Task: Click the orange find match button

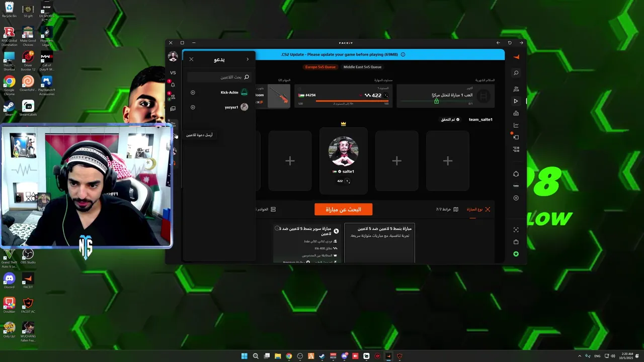Action: (343, 209)
